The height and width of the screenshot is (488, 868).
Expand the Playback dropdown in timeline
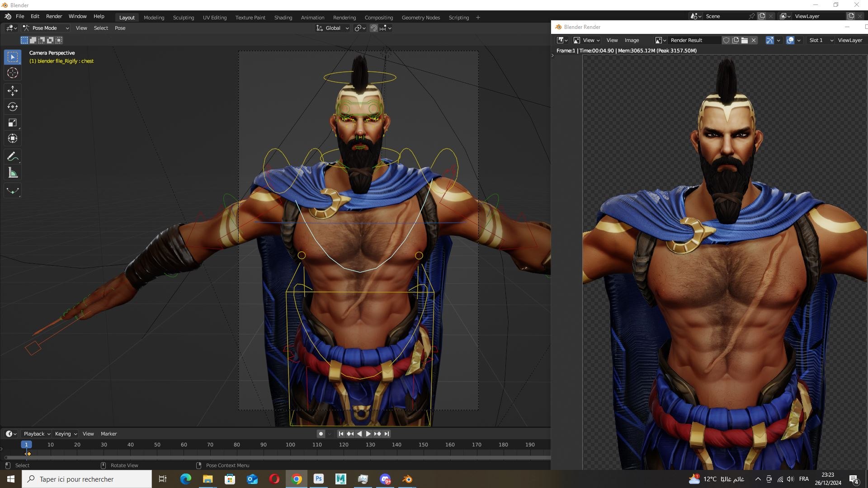point(37,434)
